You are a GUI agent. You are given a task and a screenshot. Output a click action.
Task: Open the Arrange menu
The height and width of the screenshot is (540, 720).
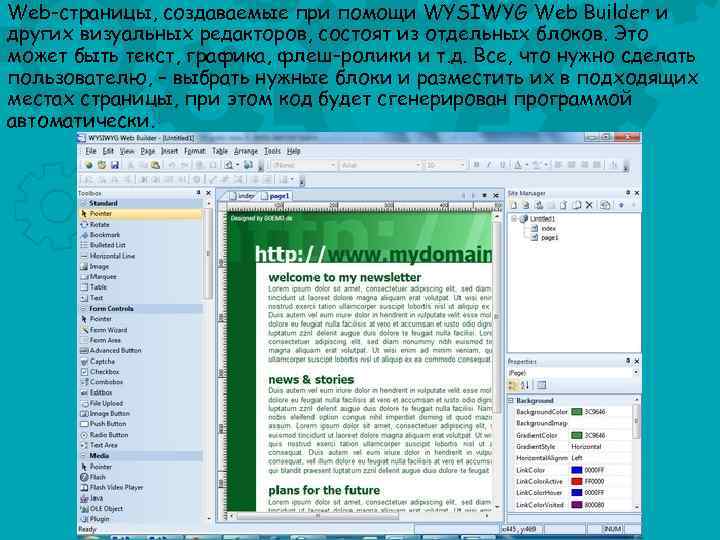246,151
